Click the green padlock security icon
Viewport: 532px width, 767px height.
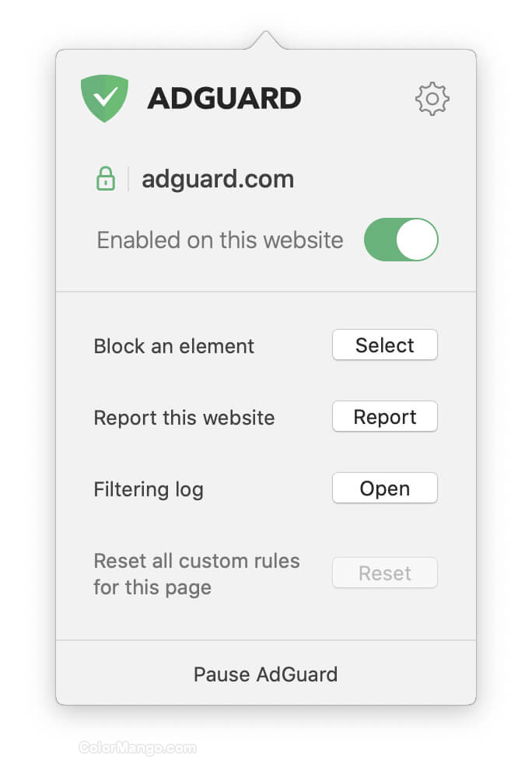[105, 178]
